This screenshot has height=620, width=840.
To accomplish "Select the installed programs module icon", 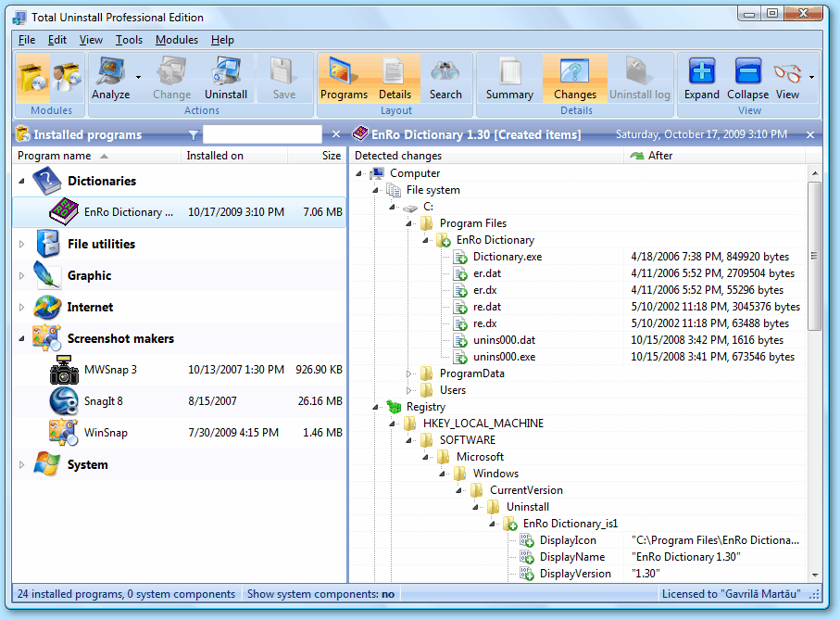I will coord(33,78).
